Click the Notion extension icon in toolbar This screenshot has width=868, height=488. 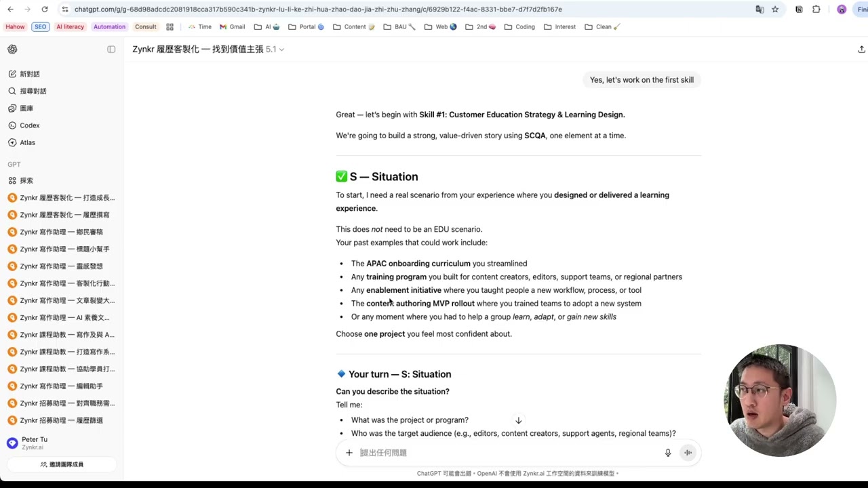pos(799,9)
